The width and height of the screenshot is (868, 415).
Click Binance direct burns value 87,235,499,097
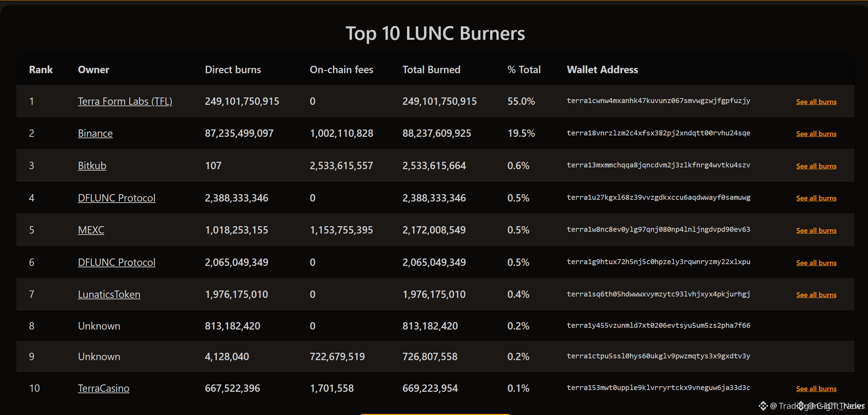(x=239, y=133)
